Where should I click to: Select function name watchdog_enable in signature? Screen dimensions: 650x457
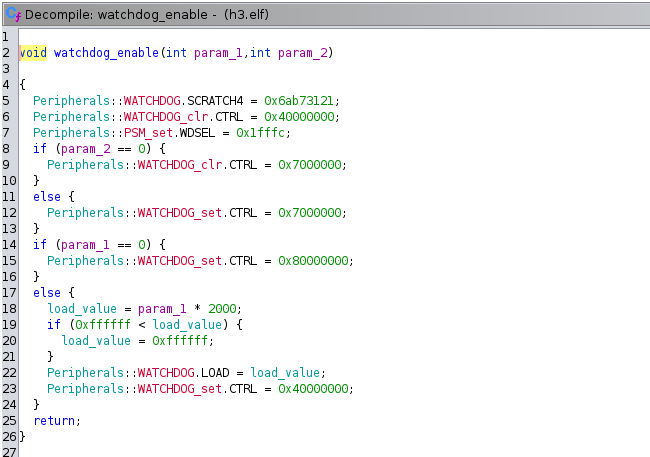coord(106,53)
